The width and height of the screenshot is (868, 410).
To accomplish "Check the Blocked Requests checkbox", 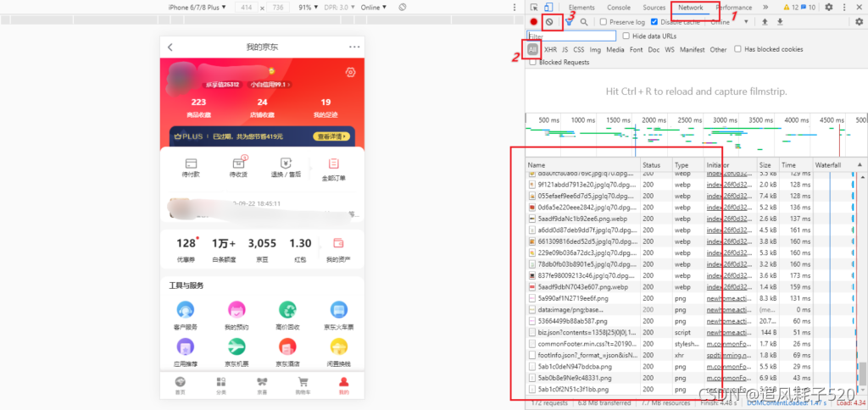I will (x=532, y=63).
